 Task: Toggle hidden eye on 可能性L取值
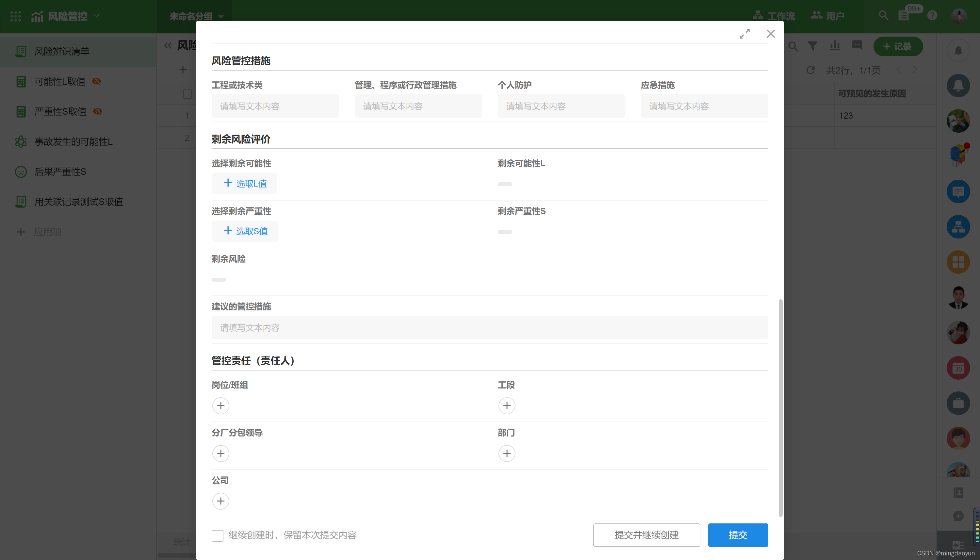coord(97,81)
